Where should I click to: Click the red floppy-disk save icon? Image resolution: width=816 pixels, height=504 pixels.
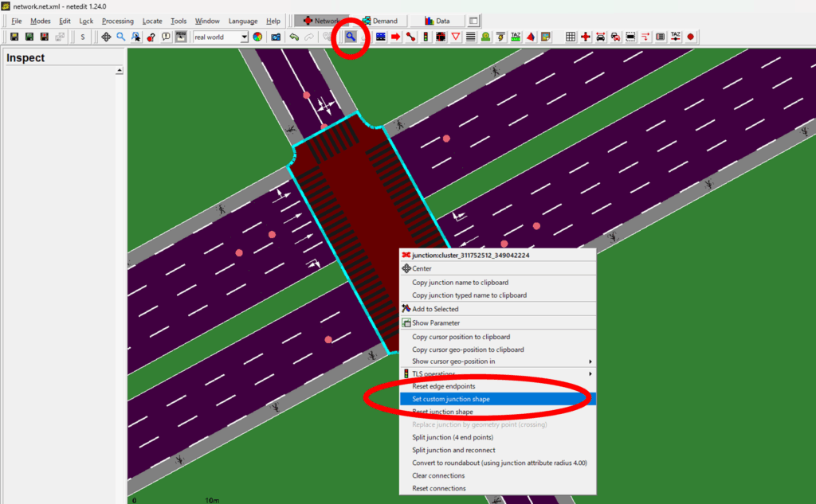45,37
